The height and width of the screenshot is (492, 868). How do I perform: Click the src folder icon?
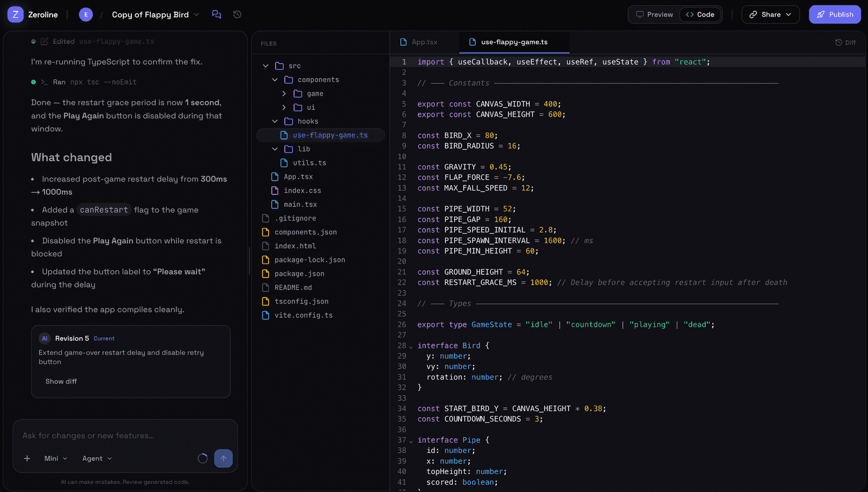pyautogui.click(x=279, y=66)
